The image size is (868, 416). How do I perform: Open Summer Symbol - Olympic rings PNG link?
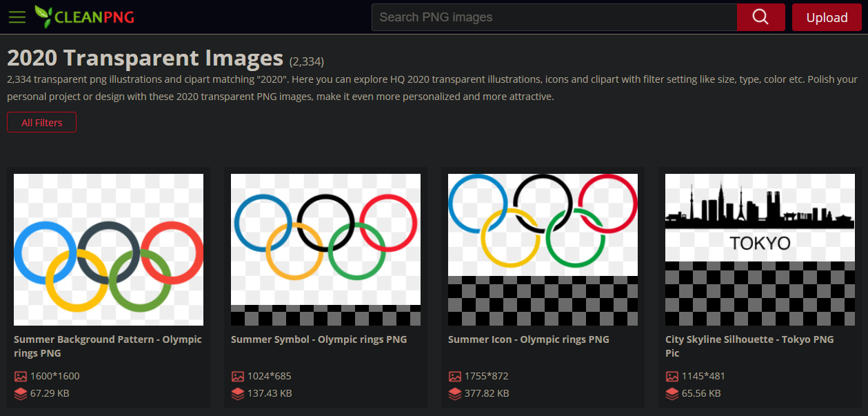[x=319, y=339]
